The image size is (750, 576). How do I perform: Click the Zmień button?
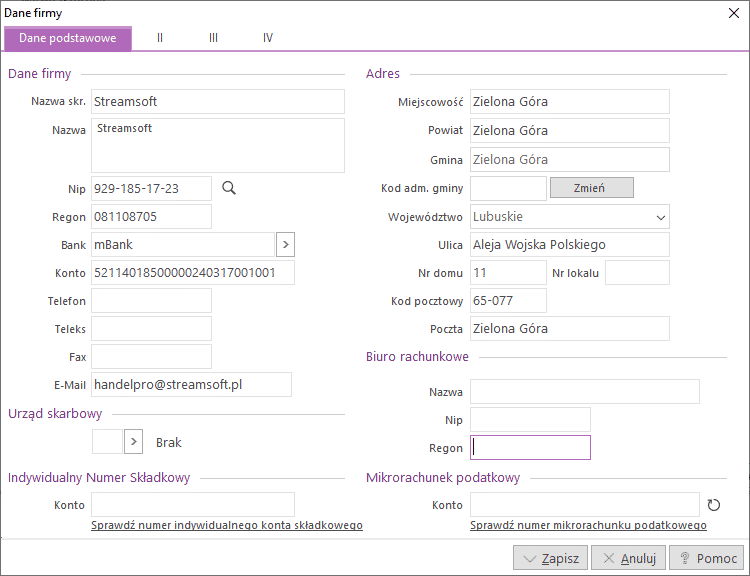coord(592,188)
